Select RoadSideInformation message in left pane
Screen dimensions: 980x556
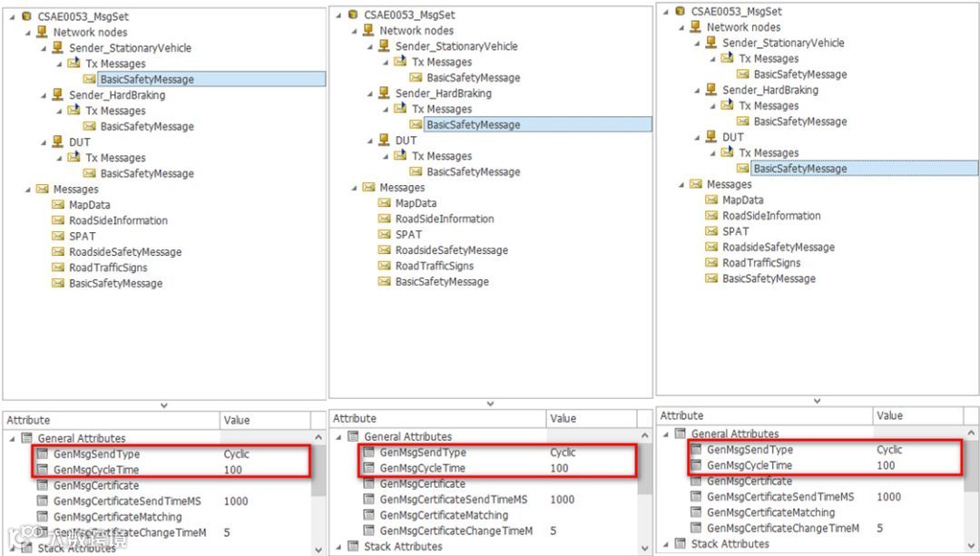coord(118,219)
